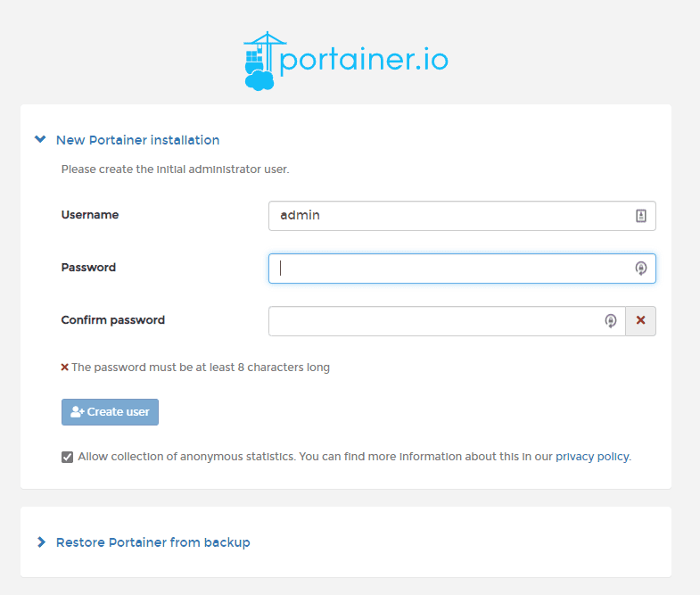Collapse the New Portainer installation chevron
The image size is (700, 595).
(x=39, y=140)
